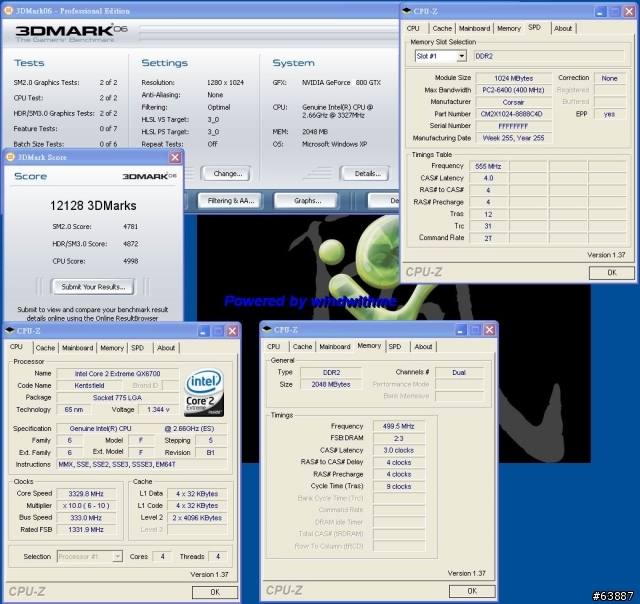Click OK in the CPU-Z processor window
The image size is (640, 604).
(215, 592)
